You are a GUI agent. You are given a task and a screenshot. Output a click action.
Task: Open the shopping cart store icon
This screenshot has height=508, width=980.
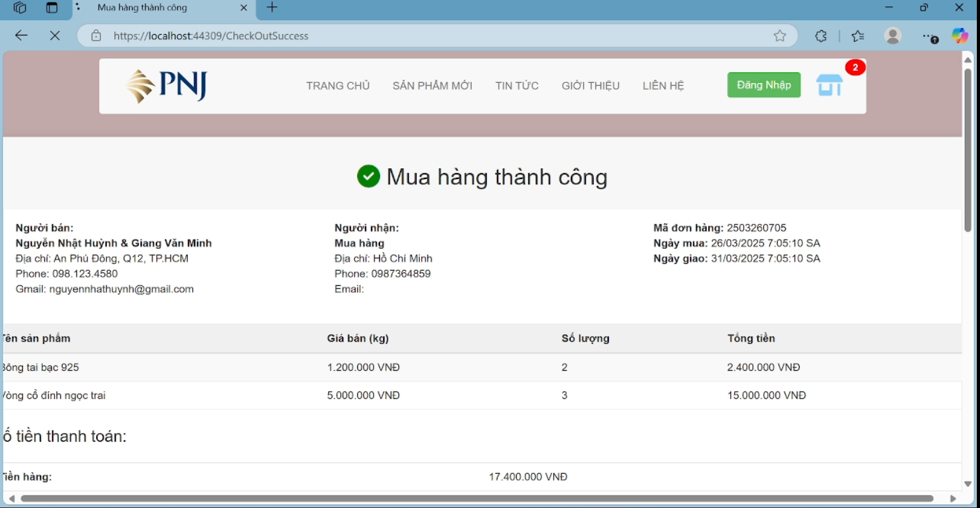tap(829, 85)
